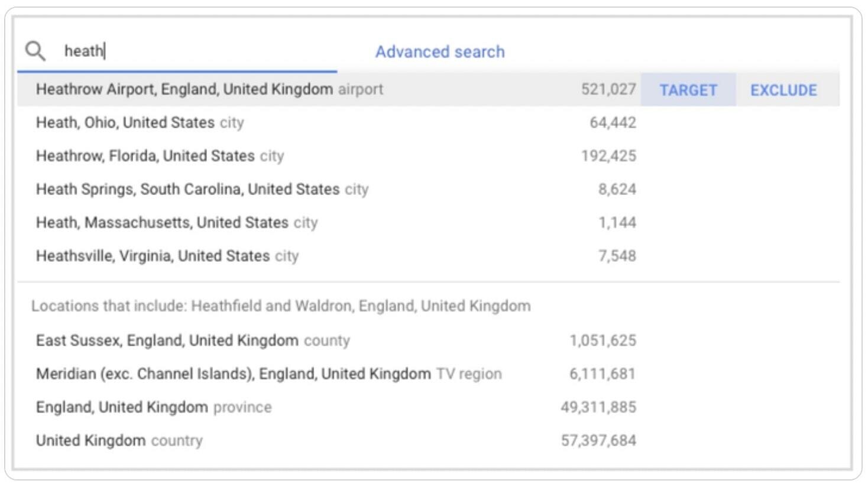Click reach value 521,027
The height and width of the screenshot is (487, 868).
pyautogui.click(x=608, y=89)
